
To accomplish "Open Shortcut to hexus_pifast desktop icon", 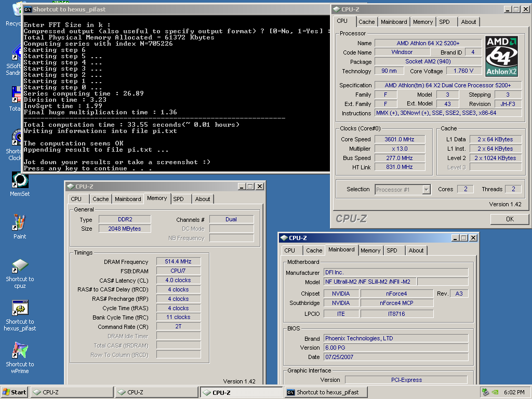I will click(x=20, y=315).
